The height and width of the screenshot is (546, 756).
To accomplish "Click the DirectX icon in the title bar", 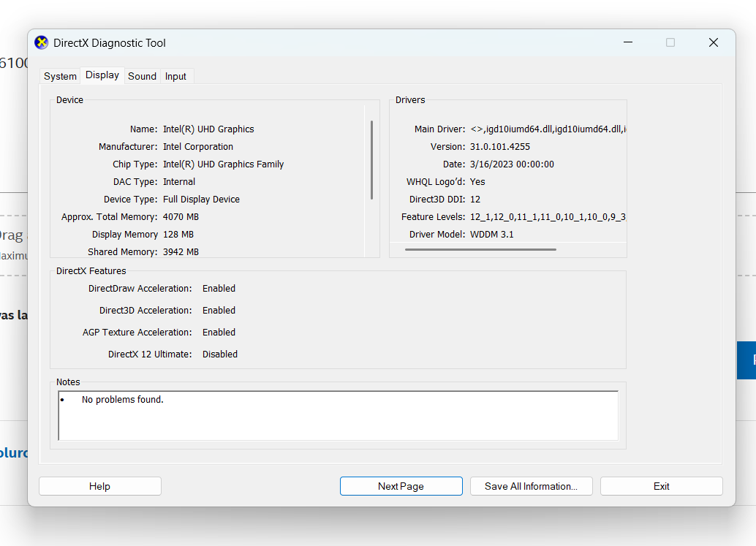I will [x=42, y=43].
